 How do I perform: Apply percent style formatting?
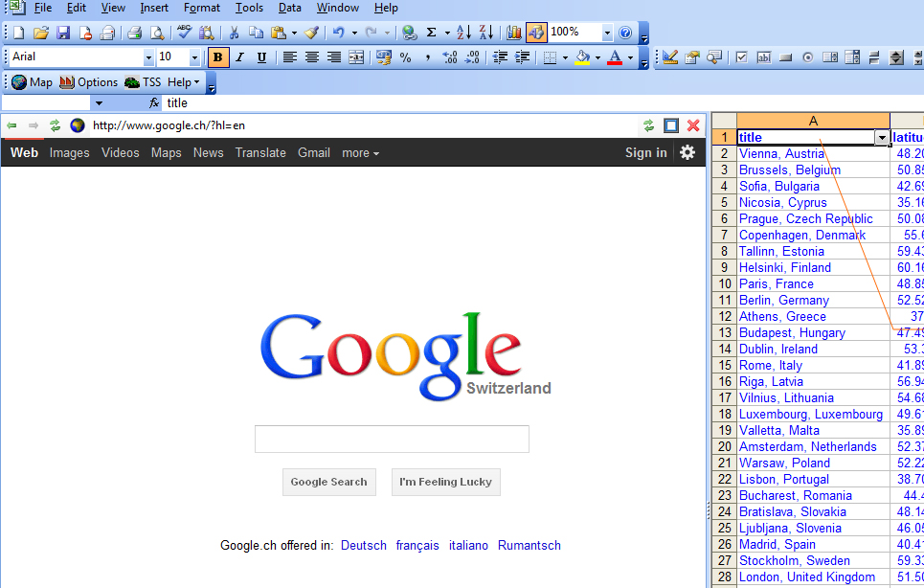pos(405,57)
